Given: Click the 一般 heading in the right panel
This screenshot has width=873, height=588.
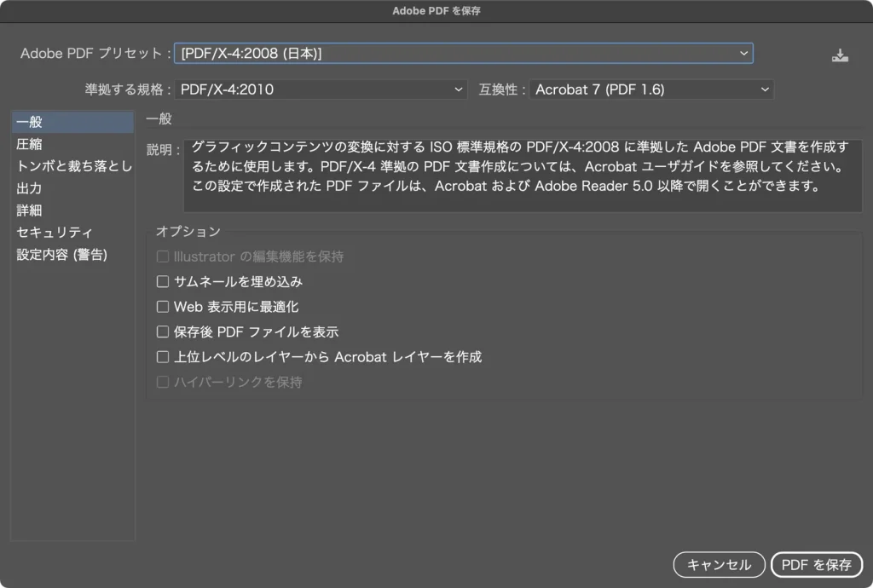Looking at the screenshot, I should pyautogui.click(x=159, y=118).
